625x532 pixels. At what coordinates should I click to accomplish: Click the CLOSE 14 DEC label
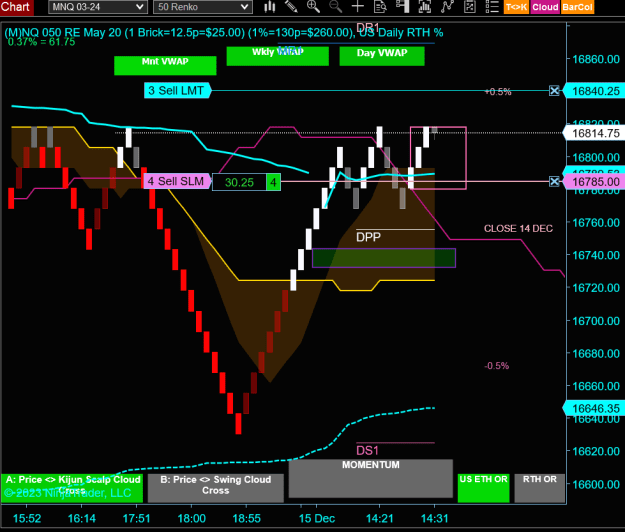(518, 228)
